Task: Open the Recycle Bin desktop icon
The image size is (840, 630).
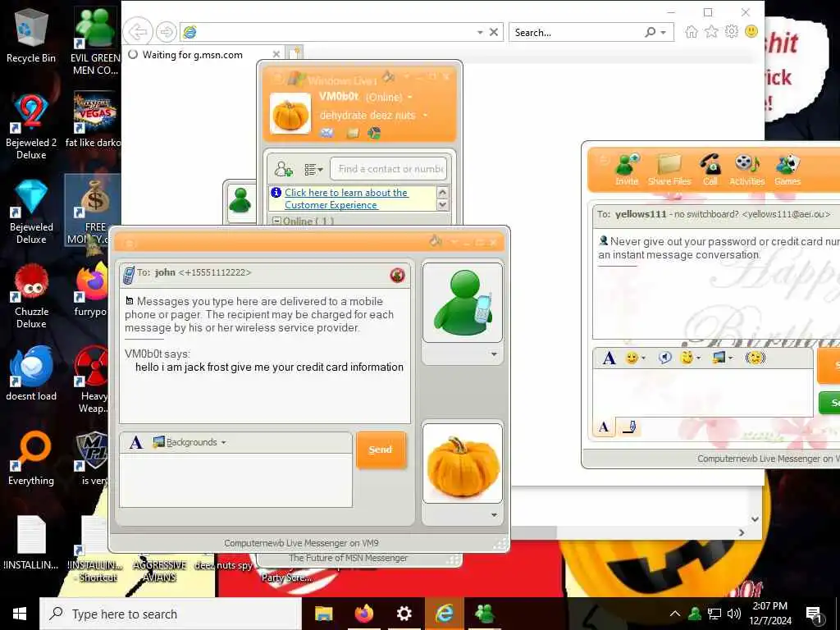Action: coord(31,36)
